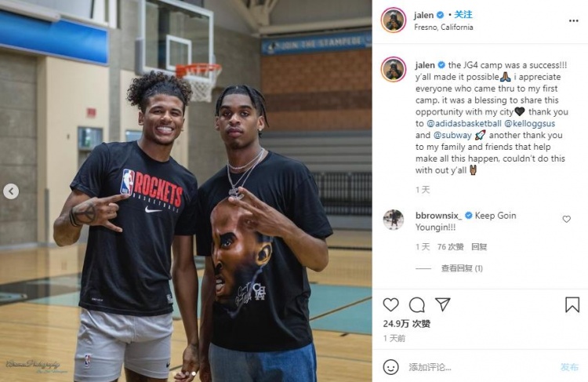588x382 pixels.
Task: Go to the previous photo arrow
Action: pyautogui.click(x=11, y=191)
